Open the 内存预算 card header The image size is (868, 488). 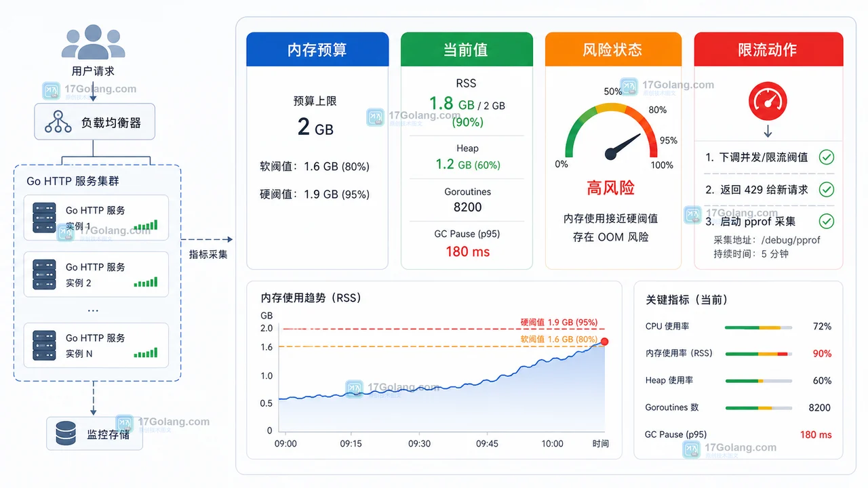click(x=317, y=49)
